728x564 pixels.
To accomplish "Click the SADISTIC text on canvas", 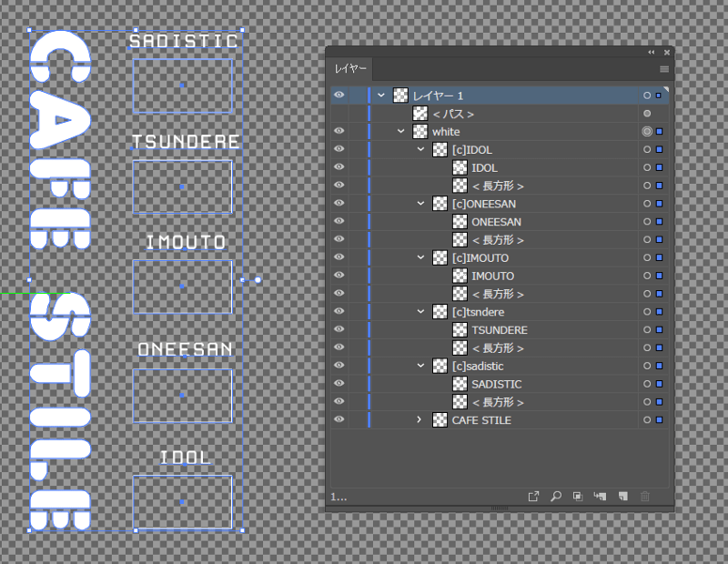I will coord(184,41).
